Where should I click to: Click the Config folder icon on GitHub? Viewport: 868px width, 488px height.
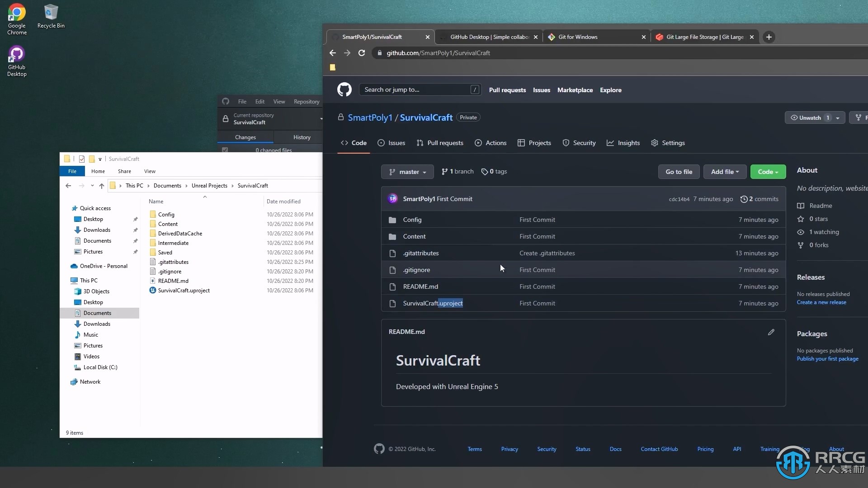point(392,220)
